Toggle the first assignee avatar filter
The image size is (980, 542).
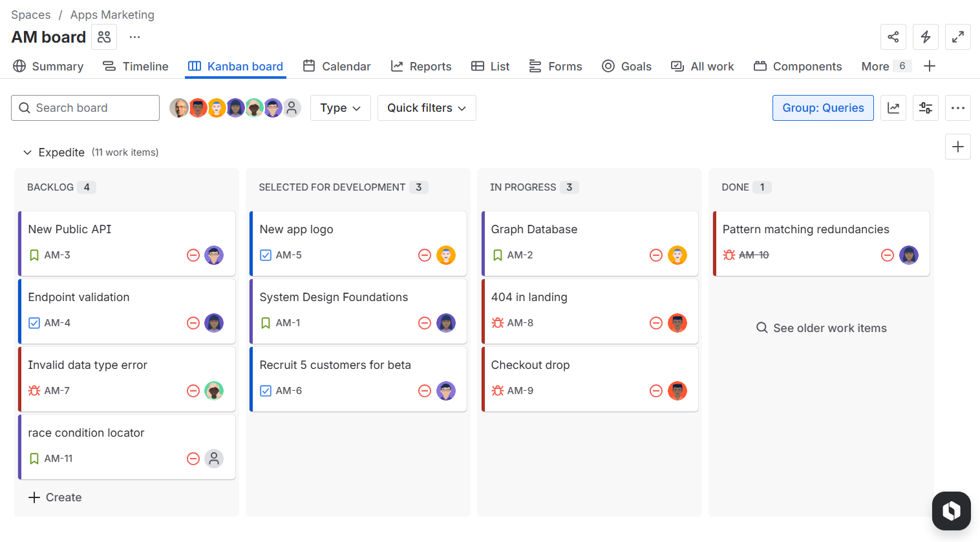[179, 108]
